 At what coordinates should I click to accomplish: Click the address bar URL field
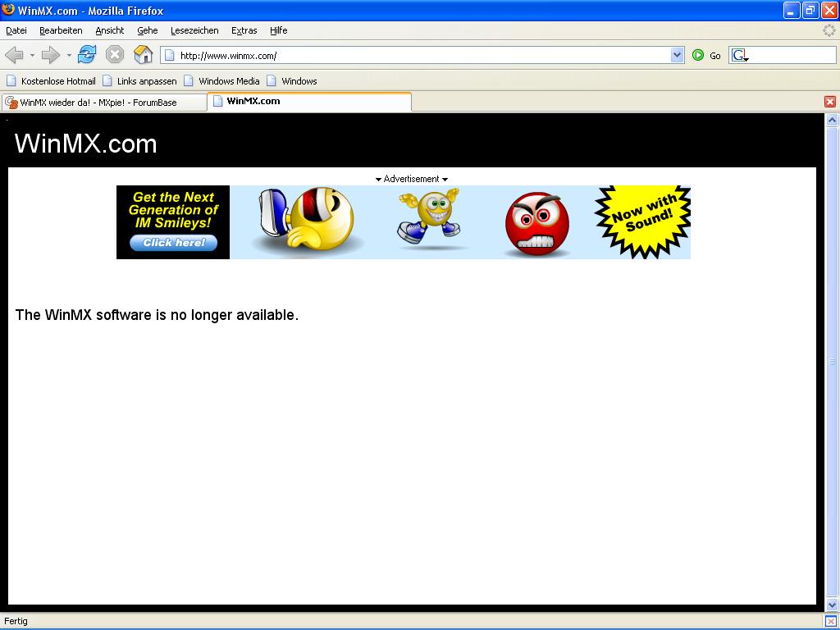pos(415,55)
